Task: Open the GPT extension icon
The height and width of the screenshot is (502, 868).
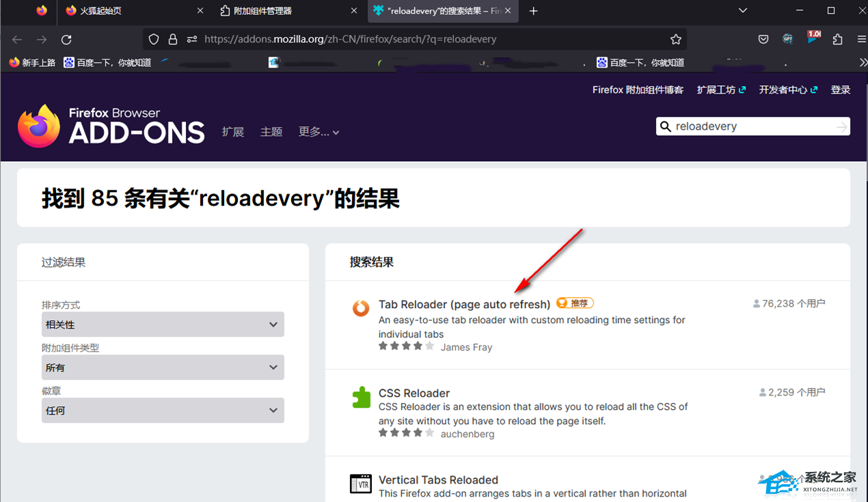Action: click(x=788, y=40)
